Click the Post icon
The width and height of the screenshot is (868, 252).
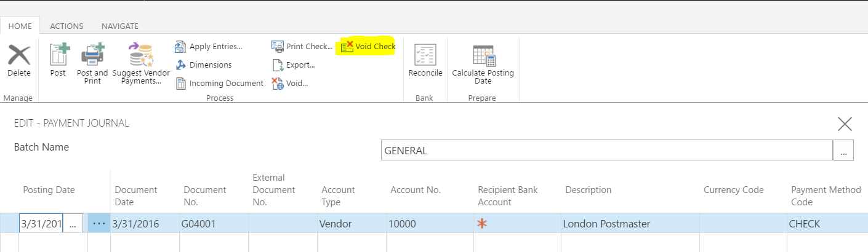point(58,55)
